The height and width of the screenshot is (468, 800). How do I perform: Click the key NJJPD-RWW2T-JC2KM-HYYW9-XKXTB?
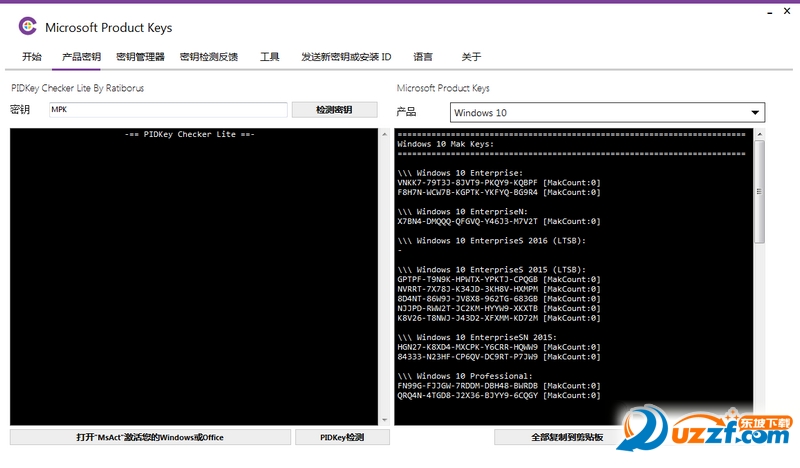(x=467, y=309)
